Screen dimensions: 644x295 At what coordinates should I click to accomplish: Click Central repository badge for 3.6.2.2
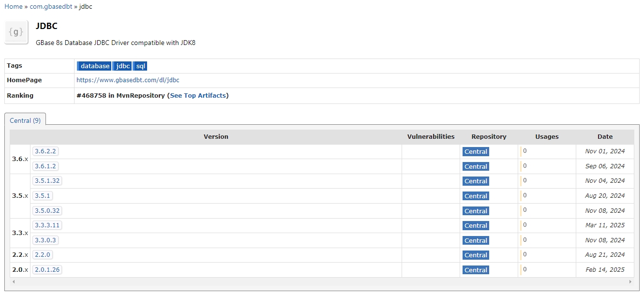click(476, 152)
